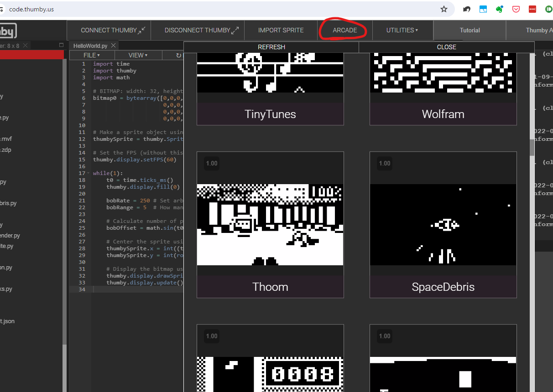Viewport: 553px width, 392px height.
Task: Click 'bobRate = 250' on line 21
Action: [128, 201]
